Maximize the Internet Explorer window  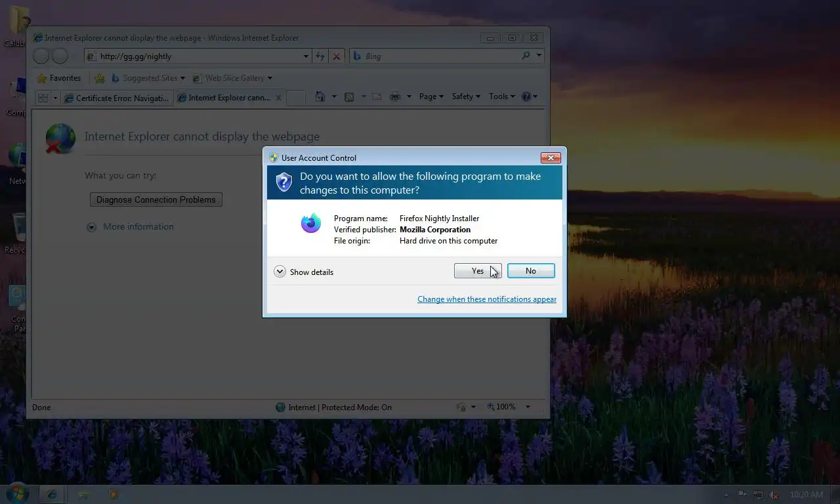pyautogui.click(x=513, y=38)
